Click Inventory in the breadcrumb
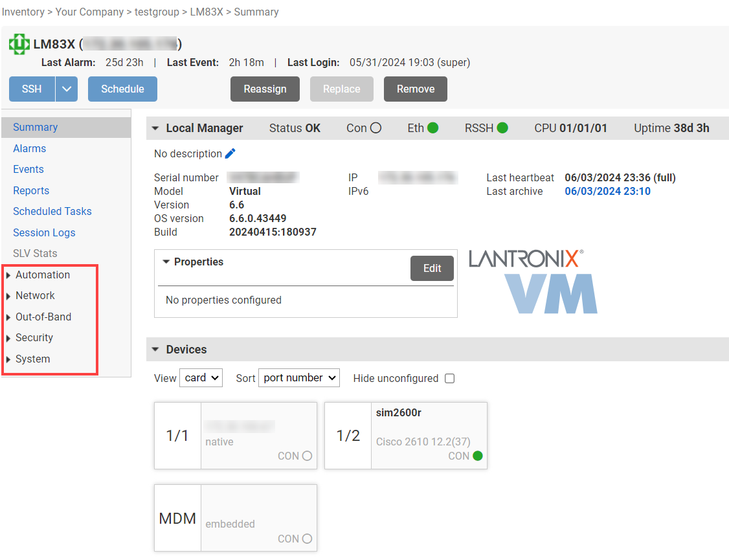The width and height of the screenshot is (729, 560). pyautogui.click(x=23, y=12)
